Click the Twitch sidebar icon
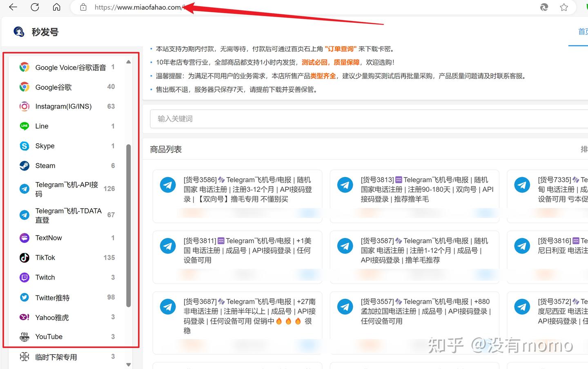Viewport: 588px width, 369px height. click(x=24, y=277)
